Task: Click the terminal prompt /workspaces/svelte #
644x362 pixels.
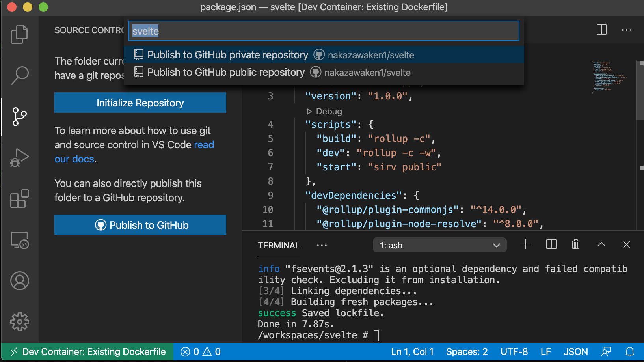Action: [313, 335]
